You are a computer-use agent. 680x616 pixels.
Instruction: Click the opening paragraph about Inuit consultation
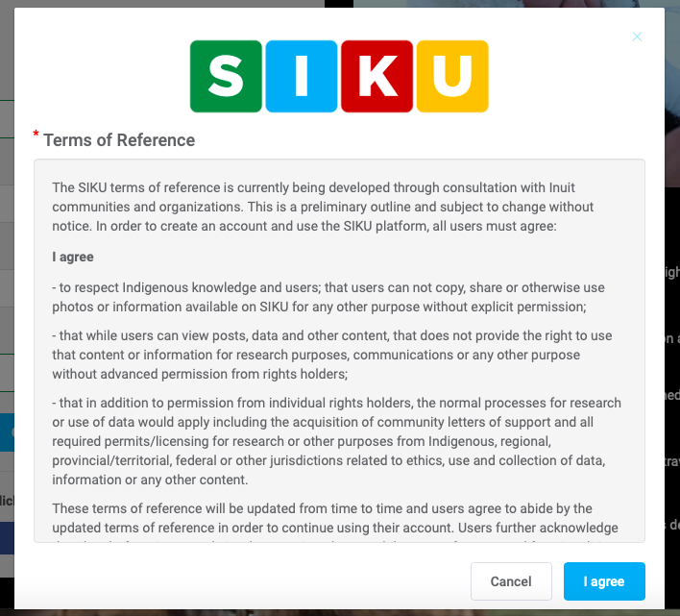click(x=323, y=207)
